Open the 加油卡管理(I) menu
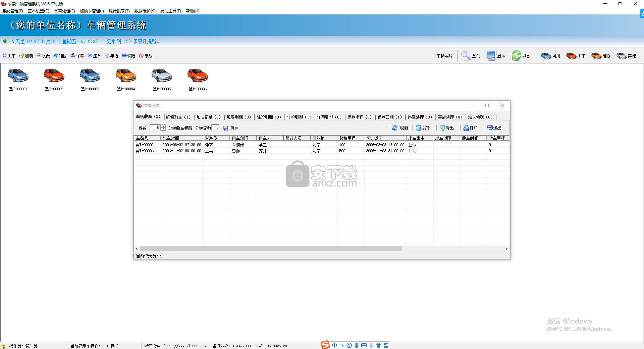Screen dimensions: 644x349 [x=92, y=11]
